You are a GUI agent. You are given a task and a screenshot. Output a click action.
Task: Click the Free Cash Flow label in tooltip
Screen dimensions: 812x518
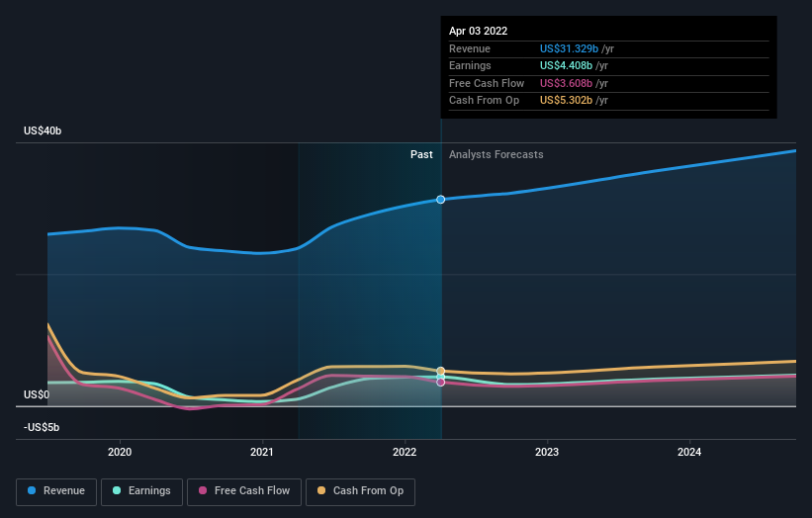pyautogui.click(x=487, y=83)
